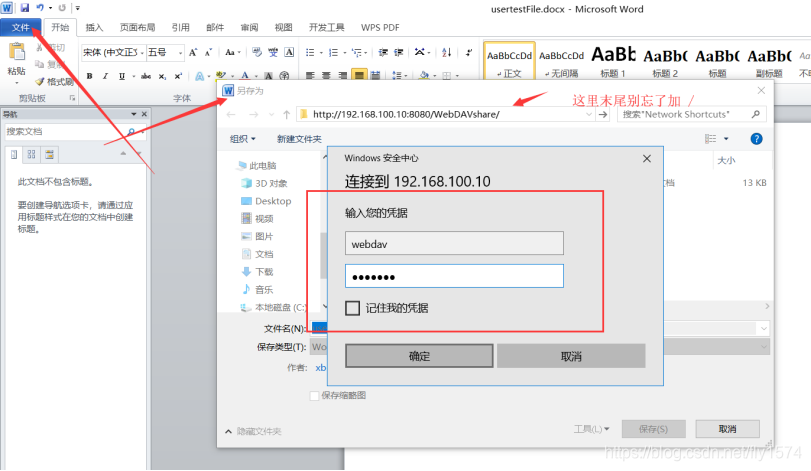The width and height of the screenshot is (811, 471).
Task: Select Desktop in the folder tree
Action: 266,201
